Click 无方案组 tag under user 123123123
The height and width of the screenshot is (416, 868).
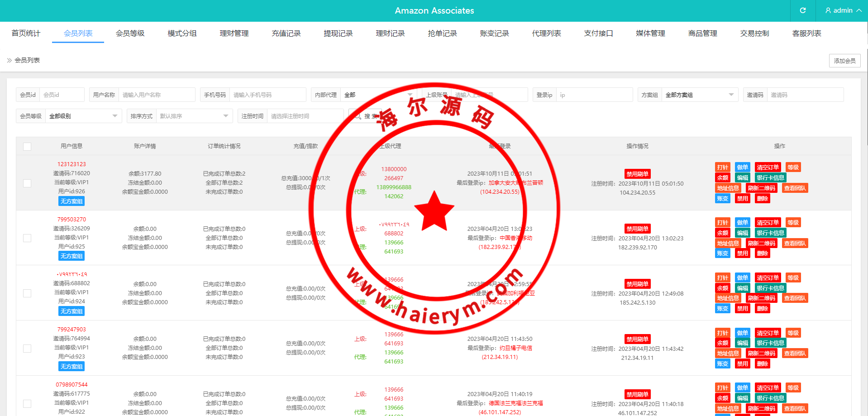click(x=72, y=201)
